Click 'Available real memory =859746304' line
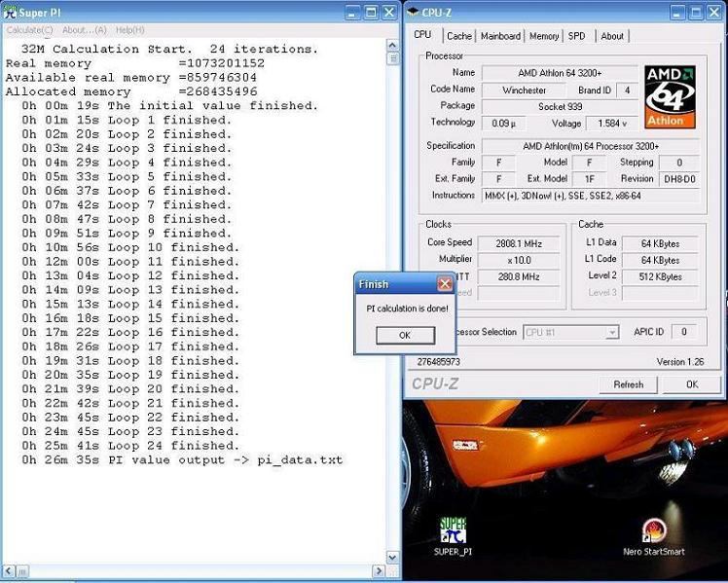 tap(131, 78)
